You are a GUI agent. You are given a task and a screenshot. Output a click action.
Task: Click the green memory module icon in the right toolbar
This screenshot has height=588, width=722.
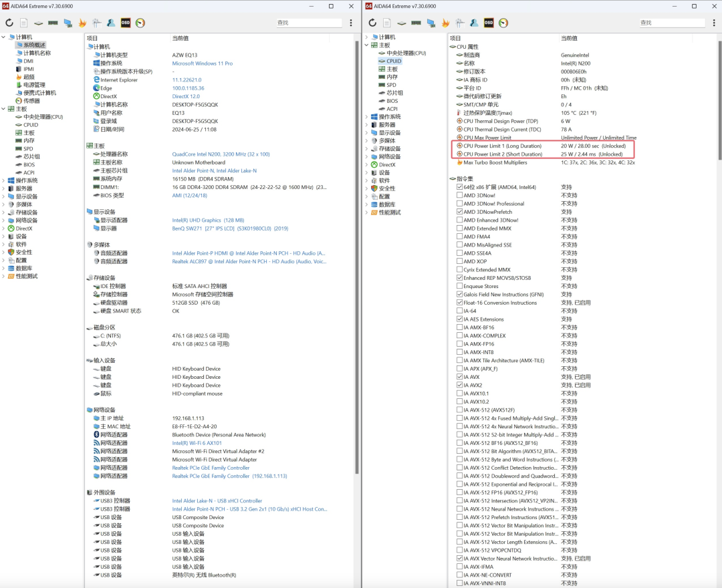[416, 23]
